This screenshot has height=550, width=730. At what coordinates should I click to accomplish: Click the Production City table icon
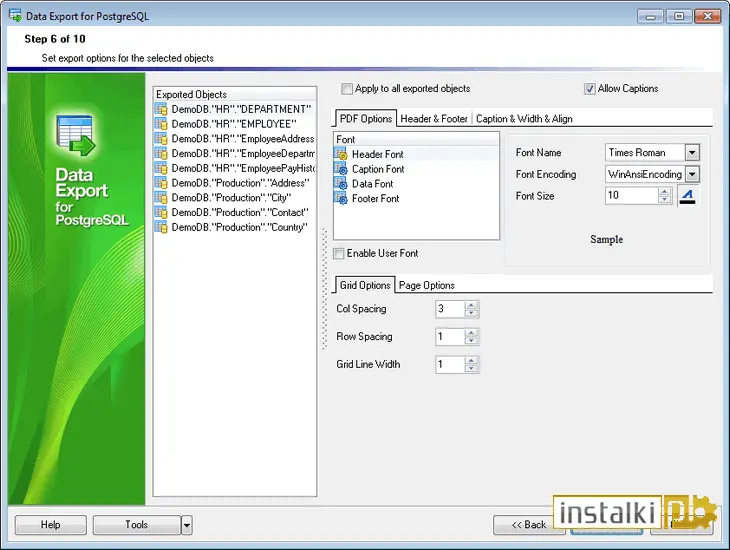161,198
